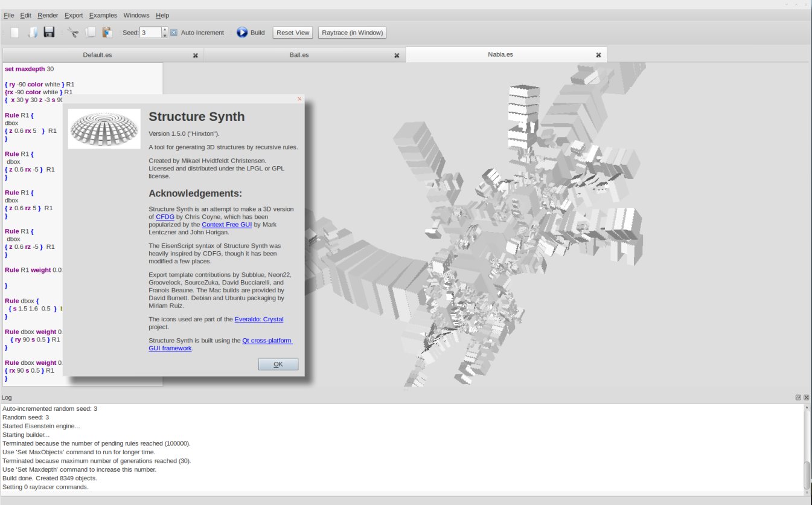Switch to the Default.es tab
812x505 pixels.
pos(97,55)
